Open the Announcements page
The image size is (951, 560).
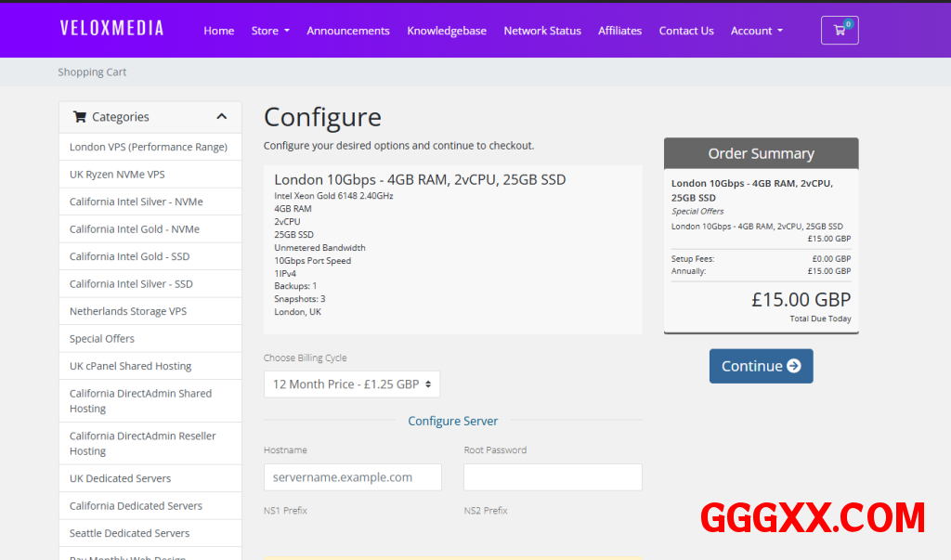[348, 31]
